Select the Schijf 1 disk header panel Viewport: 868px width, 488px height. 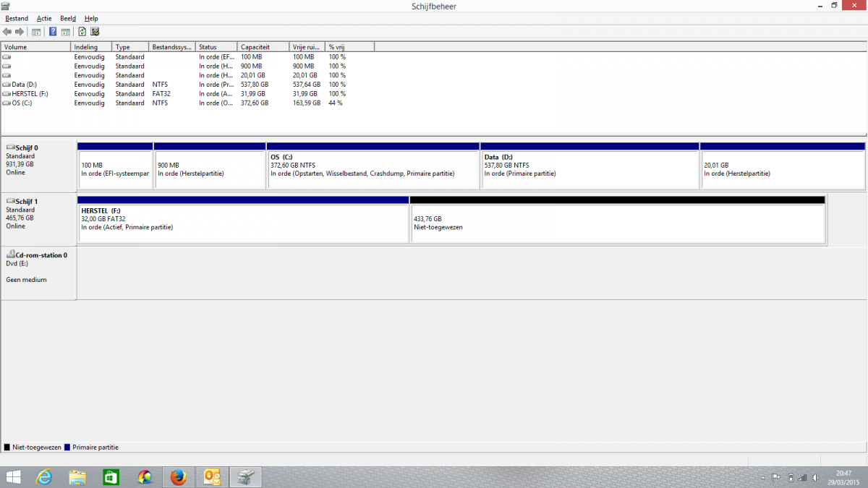[x=38, y=219]
